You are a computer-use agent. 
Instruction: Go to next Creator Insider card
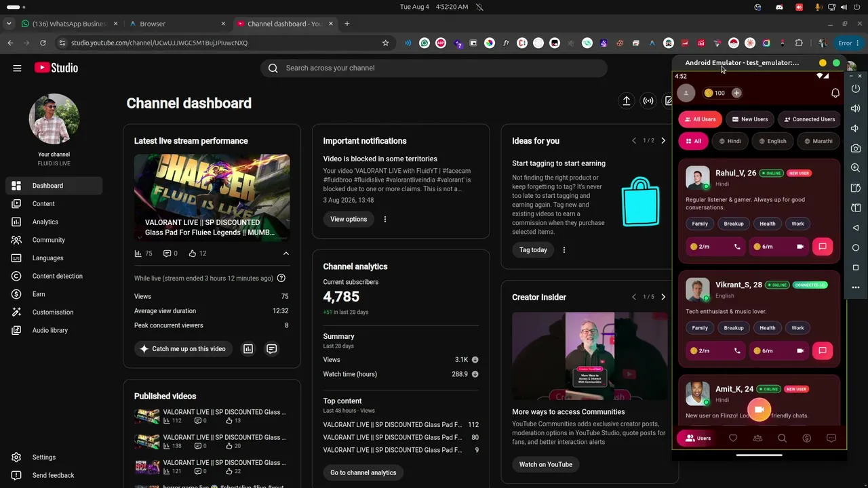[x=663, y=297]
